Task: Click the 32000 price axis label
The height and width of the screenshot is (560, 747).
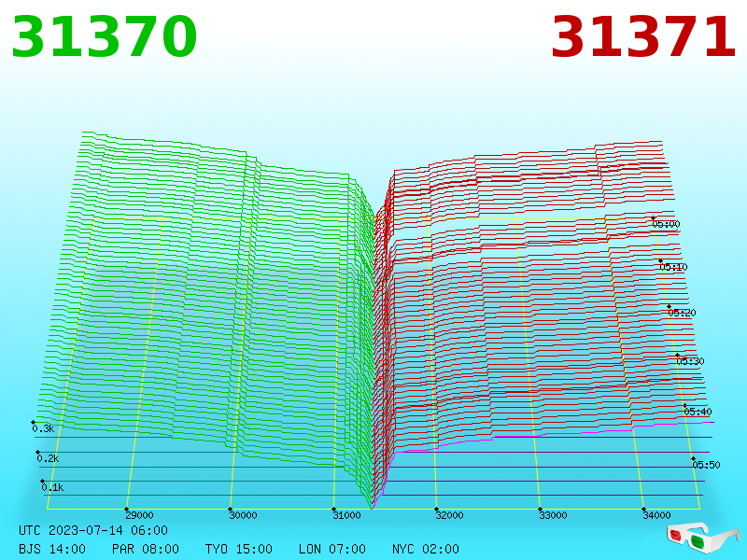Action: [449, 515]
